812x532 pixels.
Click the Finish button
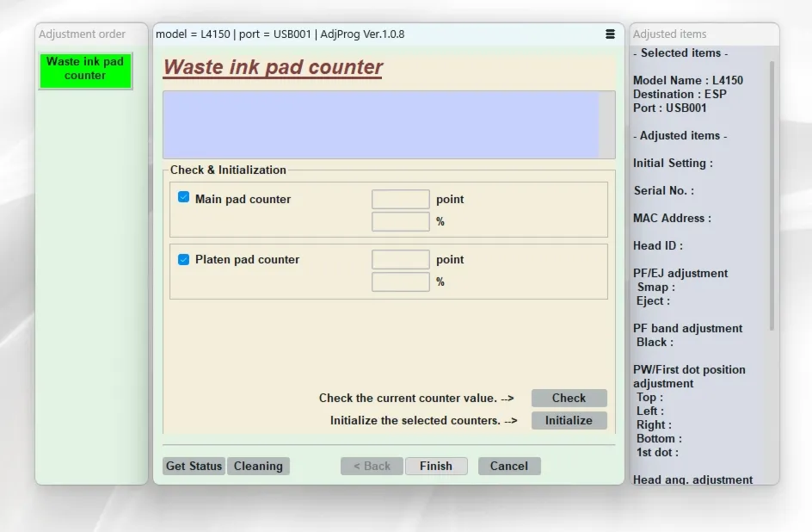(435, 466)
